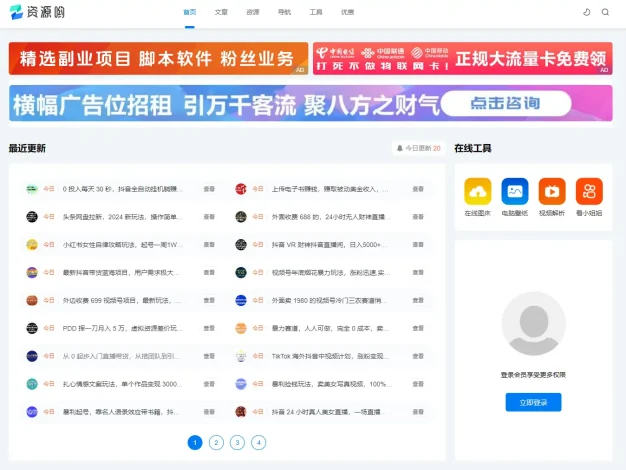Go to page 2 of updates
This screenshot has width=626, height=470.
coord(216,442)
